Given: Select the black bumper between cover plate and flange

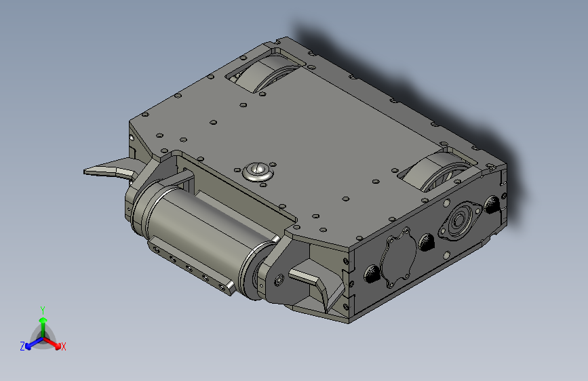Looking at the screenshot, I should pyautogui.click(x=427, y=242).
